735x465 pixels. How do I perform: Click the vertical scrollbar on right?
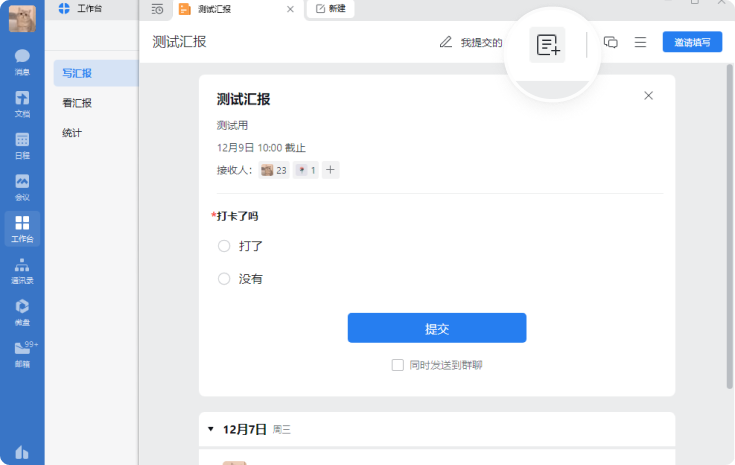(x=730, y=227)
